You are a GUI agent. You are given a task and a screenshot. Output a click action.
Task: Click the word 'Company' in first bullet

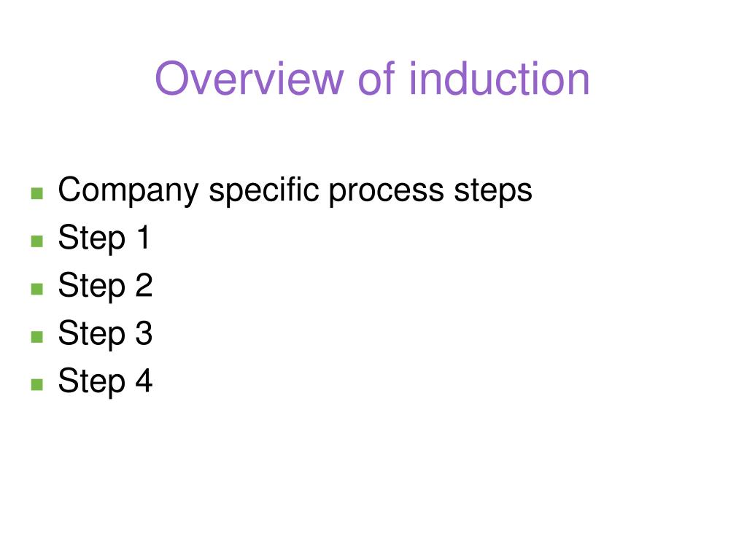[x=128, y=191]
